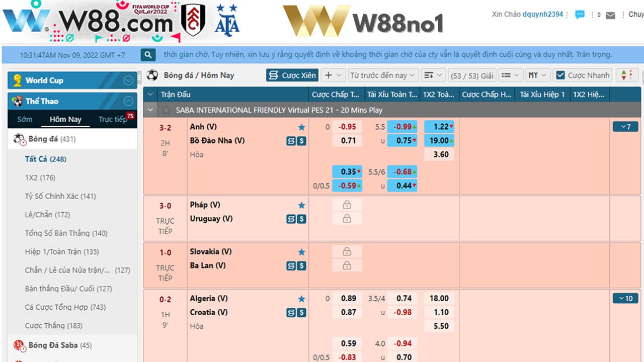644x362 pixels.
Task: Toggle the Cược Nhanh checkbox
Action: tap(560, 75)
